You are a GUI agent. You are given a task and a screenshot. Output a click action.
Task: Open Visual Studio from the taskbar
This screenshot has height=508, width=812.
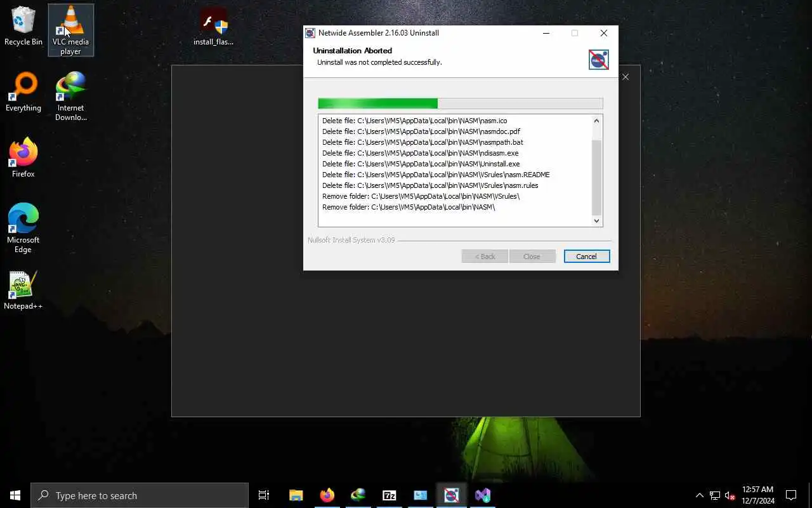483,495
